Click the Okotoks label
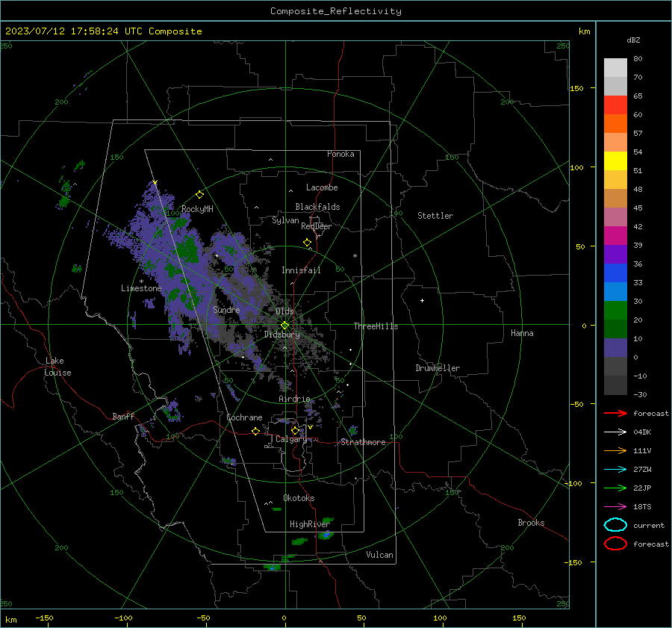Image resolution: width=672 pixels, height=628 pixels. 299,498
